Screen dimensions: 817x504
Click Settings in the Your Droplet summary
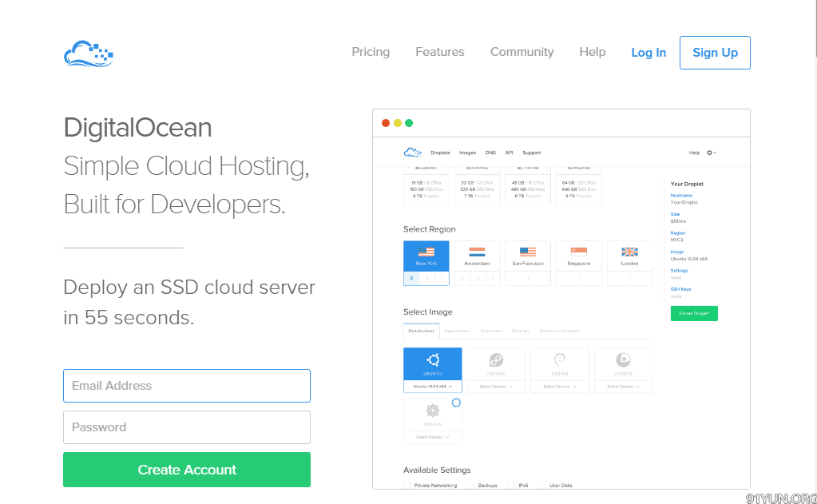[680, 271]
